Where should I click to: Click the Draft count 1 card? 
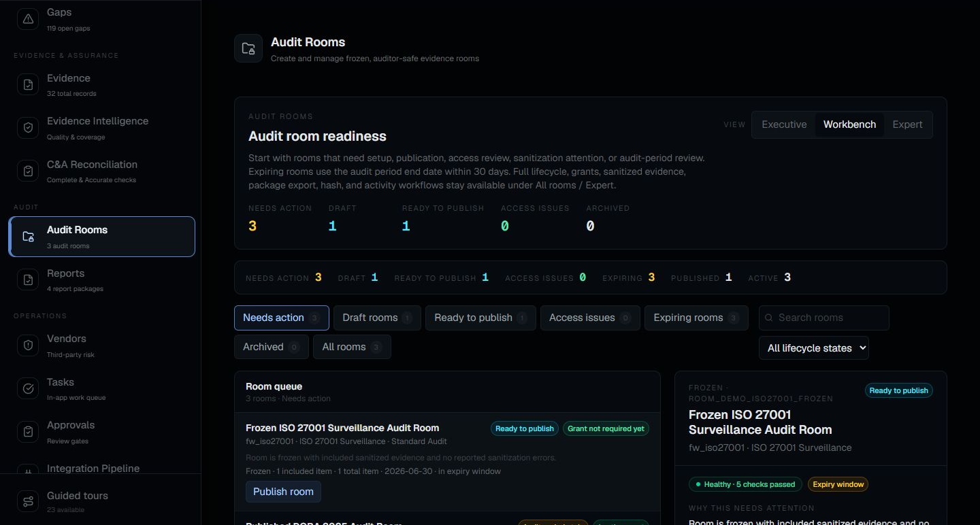pos(342,218)
